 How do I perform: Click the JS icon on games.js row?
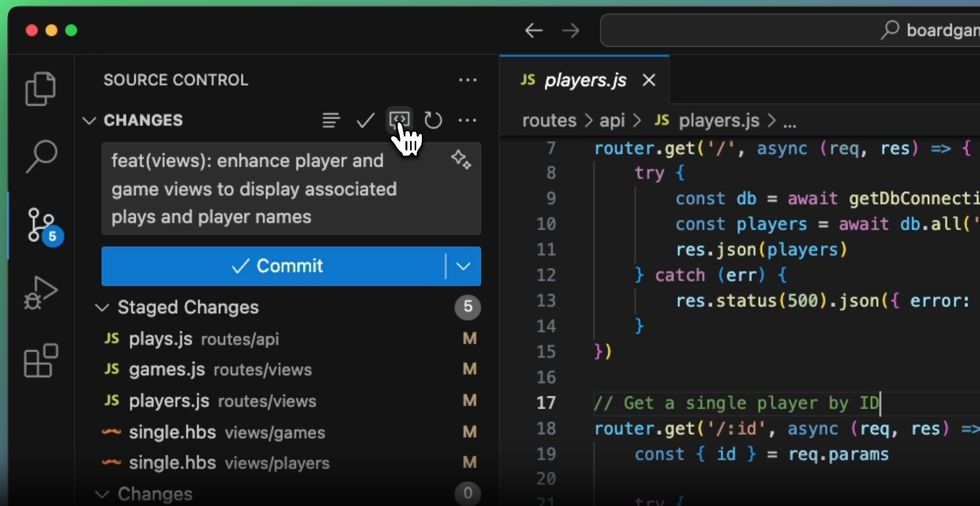[x=112, y=369]
